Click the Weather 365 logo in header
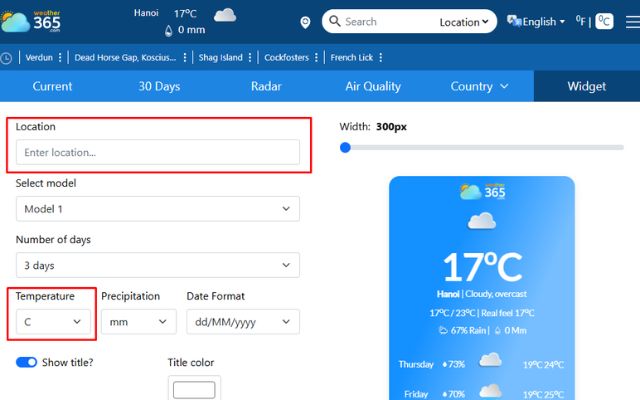Image resolution: width=640 pixels, height=400 pixels. coord(31,21)
